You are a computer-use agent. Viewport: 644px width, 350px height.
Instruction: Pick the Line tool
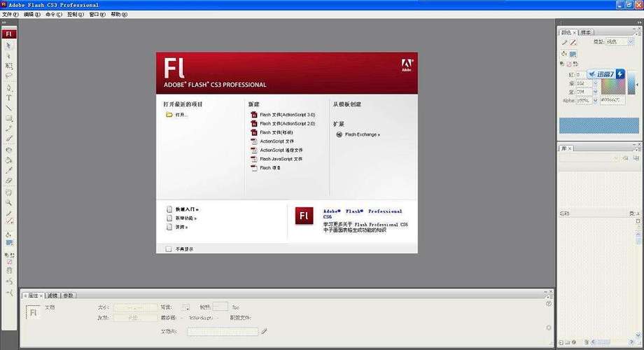(8, 108)
